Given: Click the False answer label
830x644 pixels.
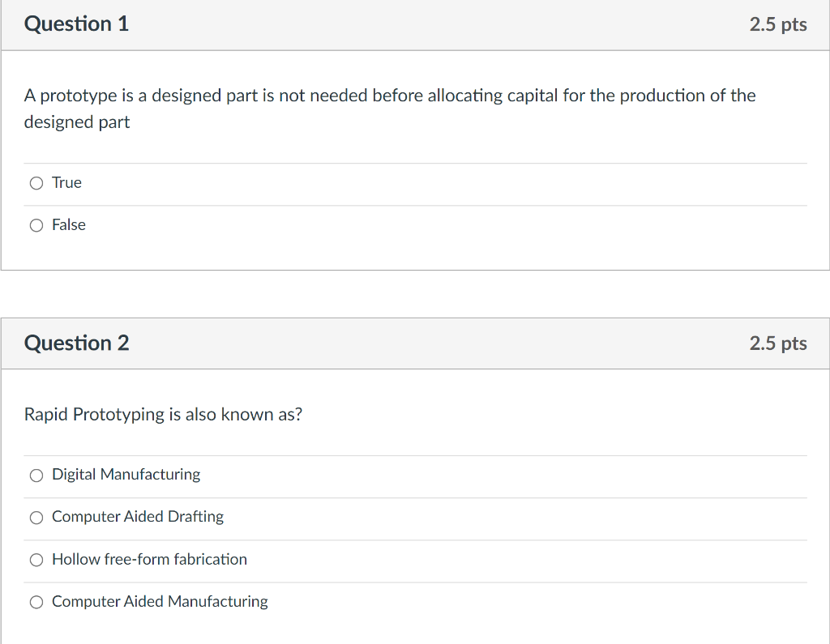Looking at the screenshot, I should 69,225.
